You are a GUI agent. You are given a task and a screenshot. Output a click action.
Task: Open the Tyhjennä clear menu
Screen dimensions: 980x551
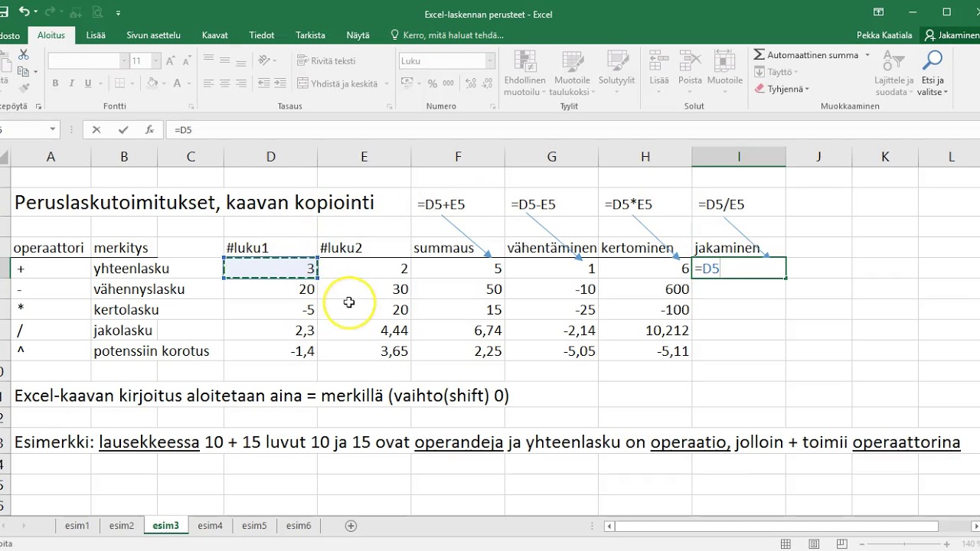pos(782,89)
